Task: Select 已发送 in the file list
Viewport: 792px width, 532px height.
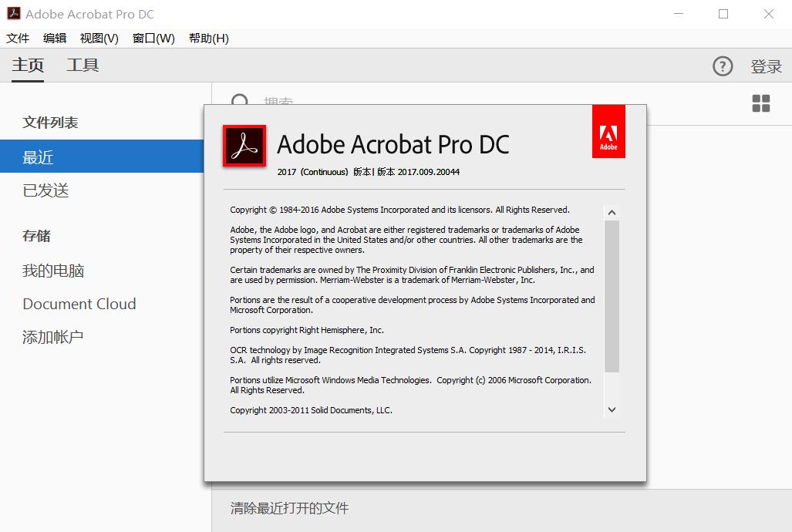Action: (46, 190)
